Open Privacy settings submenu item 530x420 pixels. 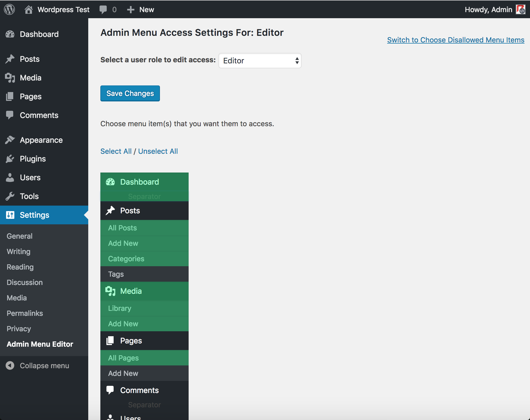(19, 329)
